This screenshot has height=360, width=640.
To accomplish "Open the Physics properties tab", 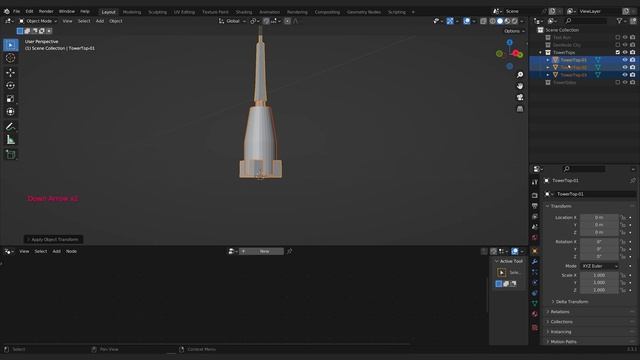I will click(x=535, y=282).
